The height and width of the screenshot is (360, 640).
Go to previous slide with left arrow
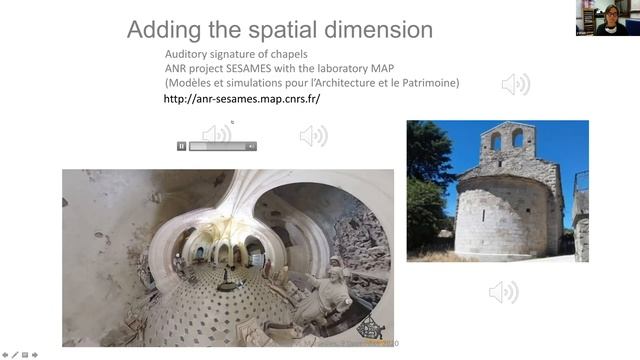click(5, 355)
